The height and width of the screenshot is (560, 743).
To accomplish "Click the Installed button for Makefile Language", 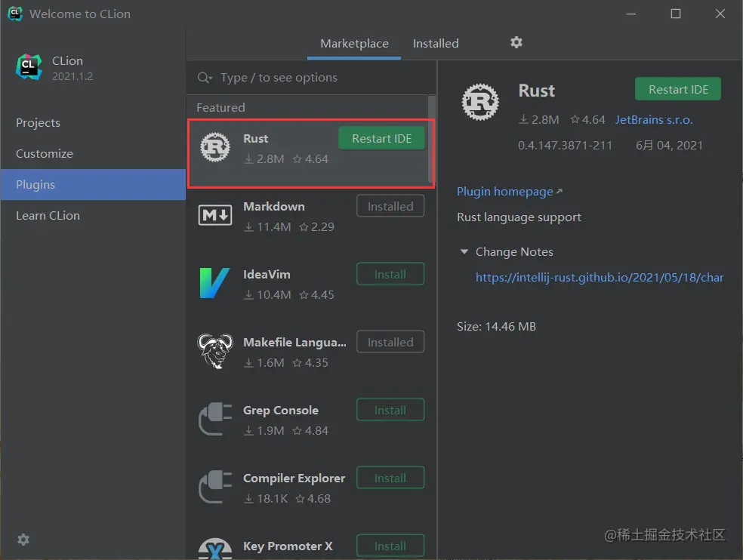I will (x=390, y=342).
